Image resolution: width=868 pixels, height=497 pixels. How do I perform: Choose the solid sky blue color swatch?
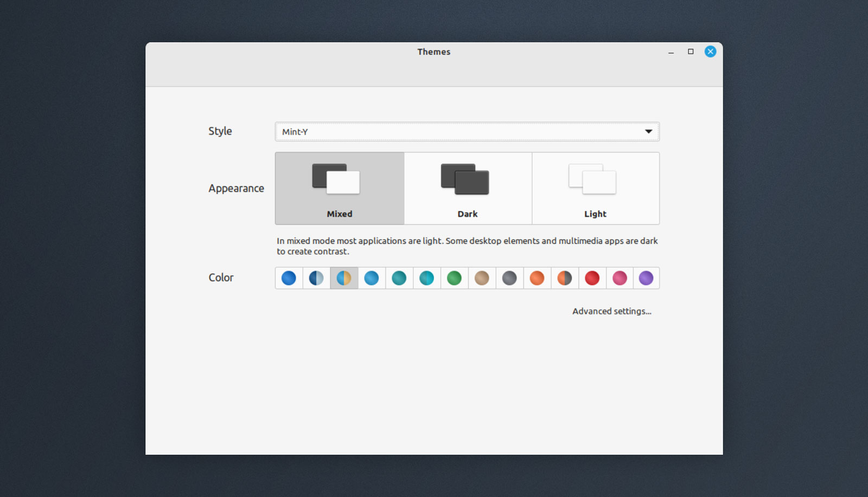[x=372, y=278]
